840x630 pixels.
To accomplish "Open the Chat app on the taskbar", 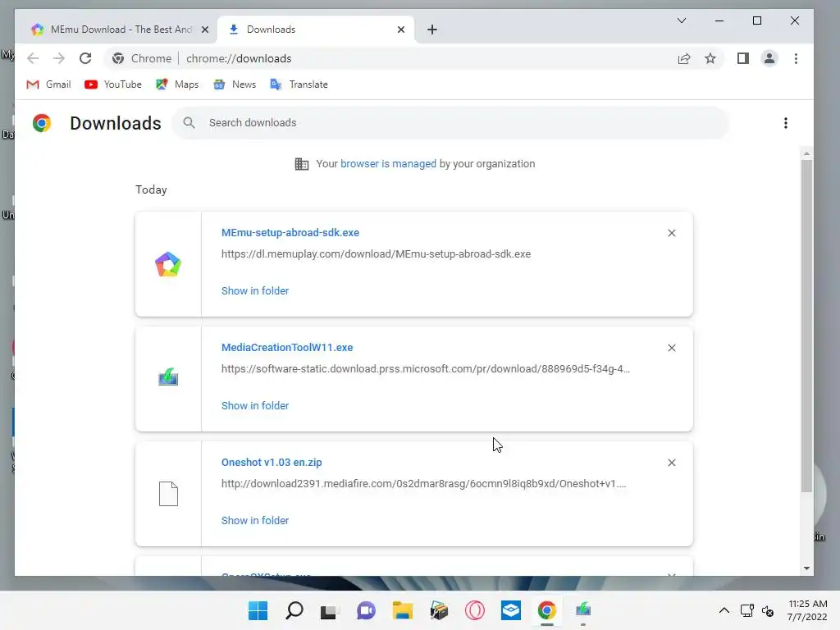I will click(x=366, y=610).
